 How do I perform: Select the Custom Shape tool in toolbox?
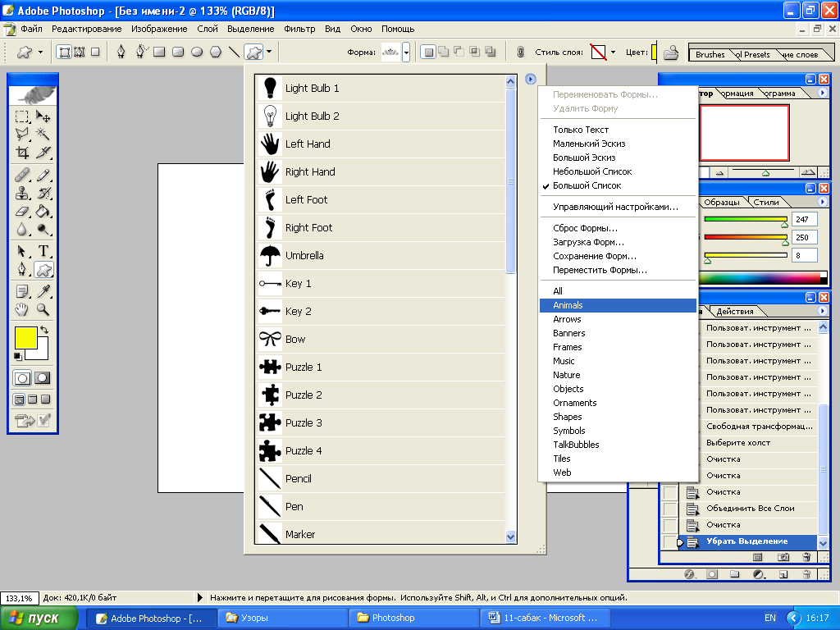coord(43,269)
